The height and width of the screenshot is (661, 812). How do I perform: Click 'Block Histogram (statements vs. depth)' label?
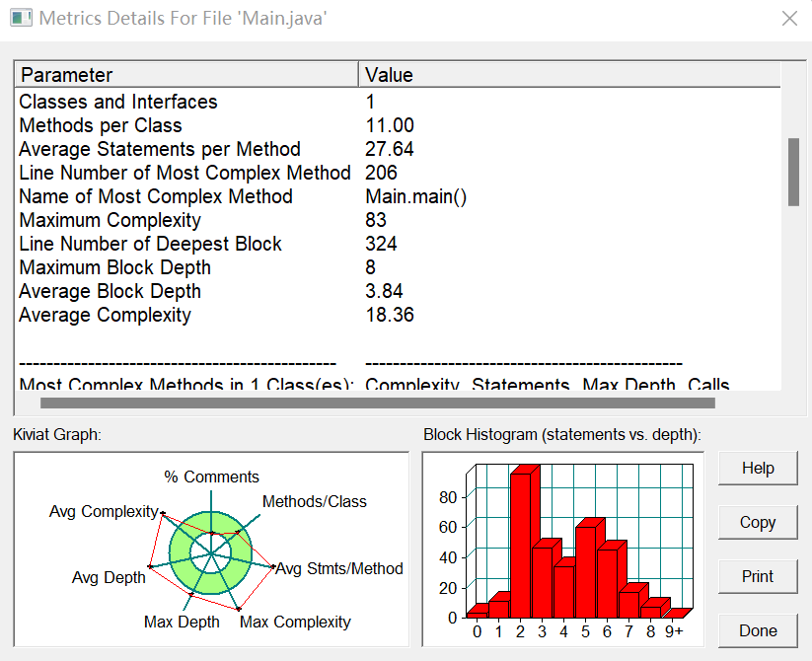[x=561, y=435]
